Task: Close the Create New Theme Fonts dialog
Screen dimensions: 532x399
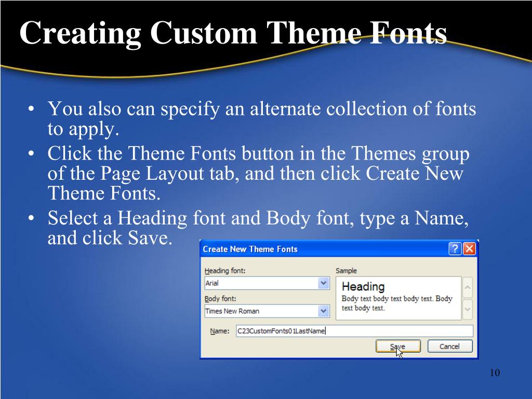Action: pos(469,249)
